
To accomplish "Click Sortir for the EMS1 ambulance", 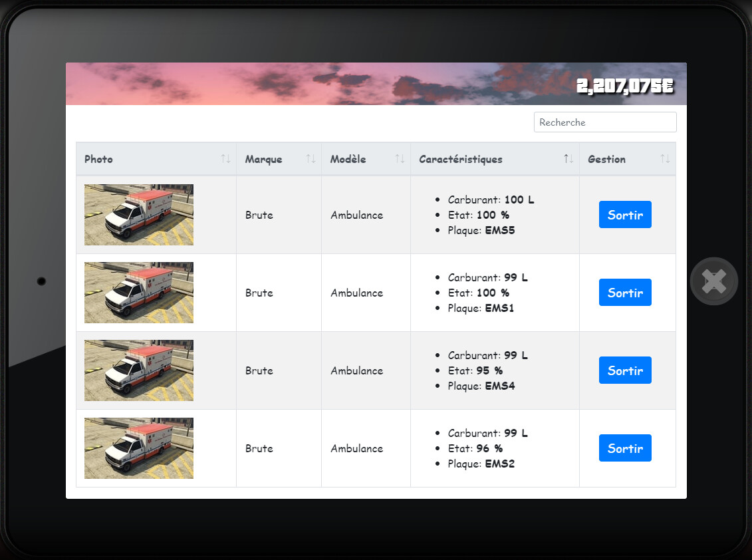I will pos(625,292).
